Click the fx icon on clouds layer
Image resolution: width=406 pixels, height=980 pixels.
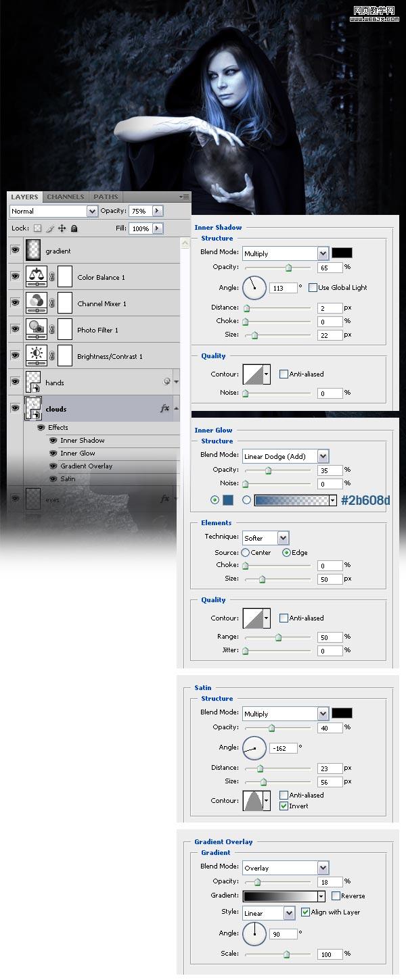tap(164, 408)
